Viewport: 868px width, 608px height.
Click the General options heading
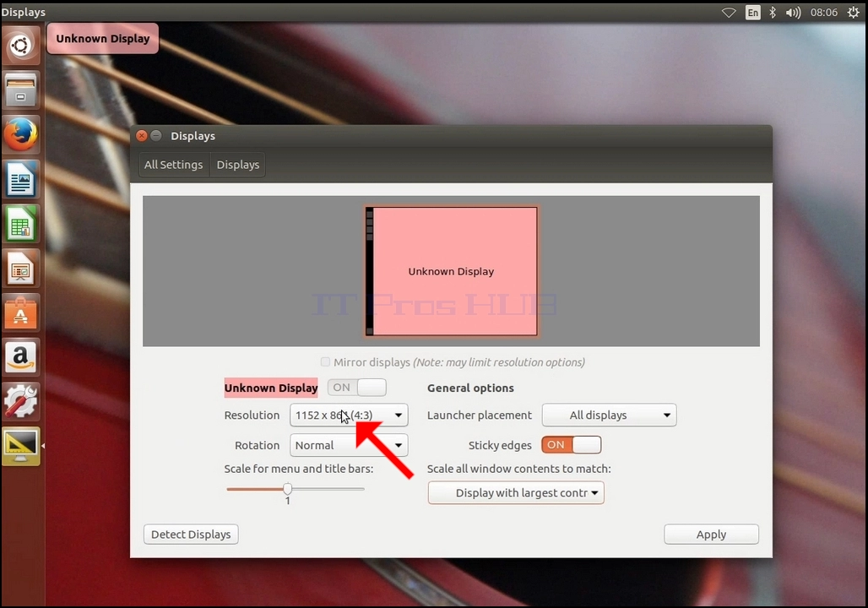click(470, 388)
